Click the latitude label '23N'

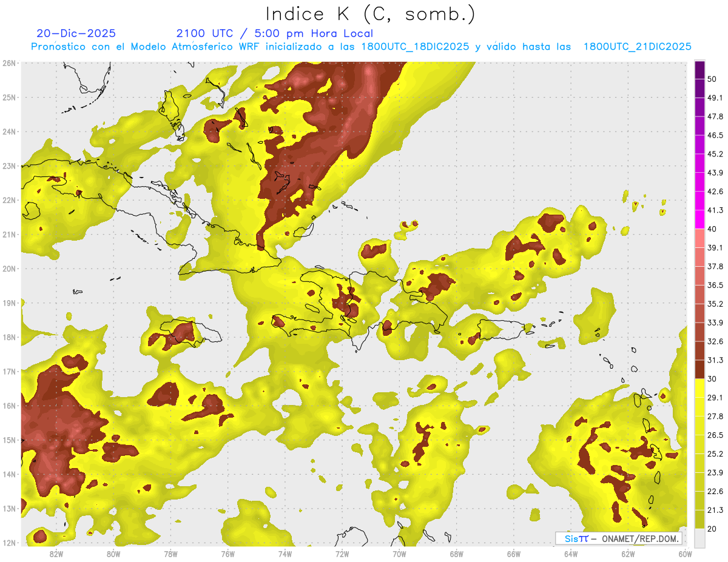(9, 166)
